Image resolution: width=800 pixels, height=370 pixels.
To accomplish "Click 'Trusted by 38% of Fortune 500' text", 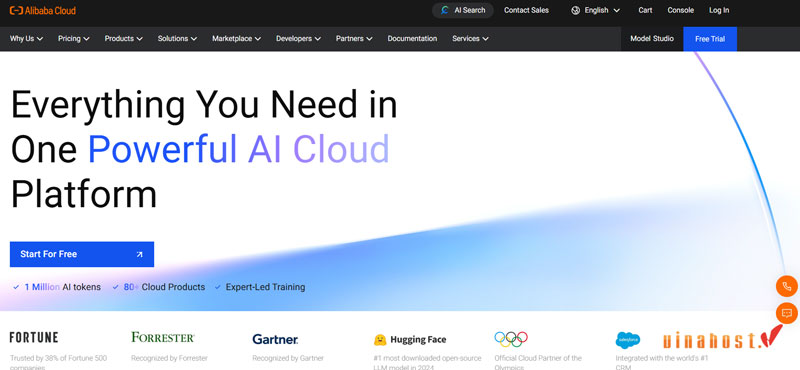I will [58, 358].
